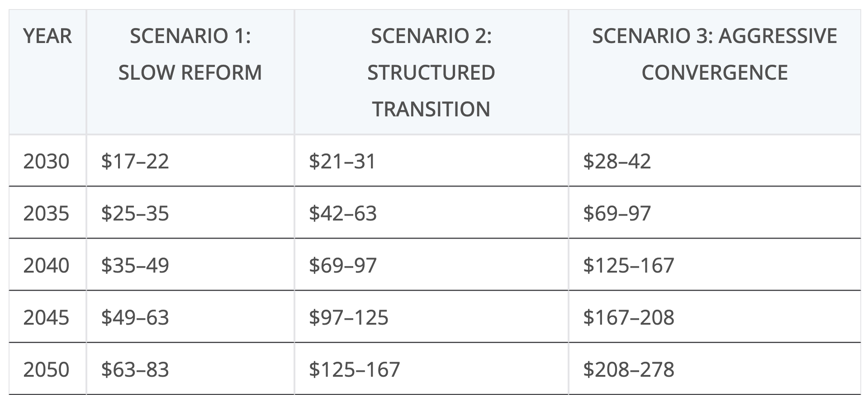
Task: Click the 2030 year cell
Action: 47,161
